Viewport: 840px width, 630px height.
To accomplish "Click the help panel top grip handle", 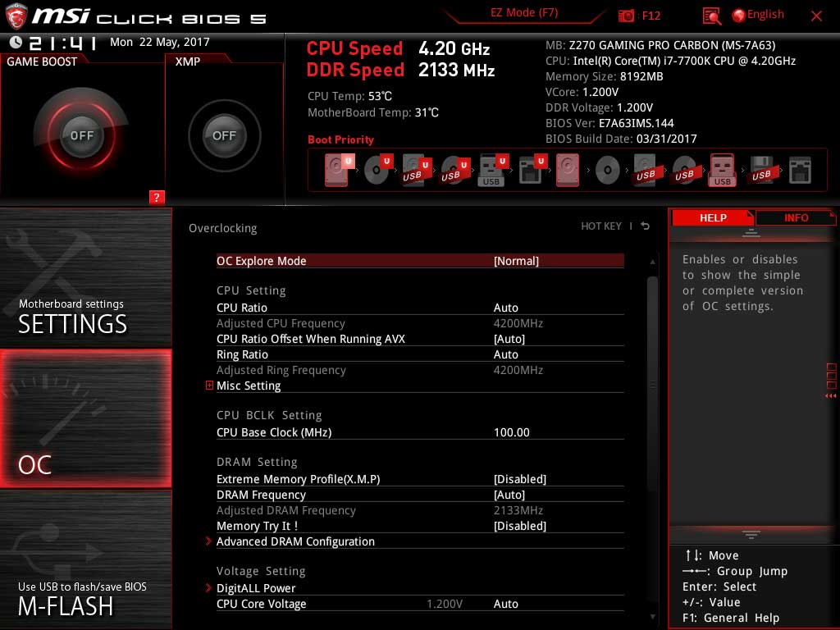I will click(x=751, y=232).
